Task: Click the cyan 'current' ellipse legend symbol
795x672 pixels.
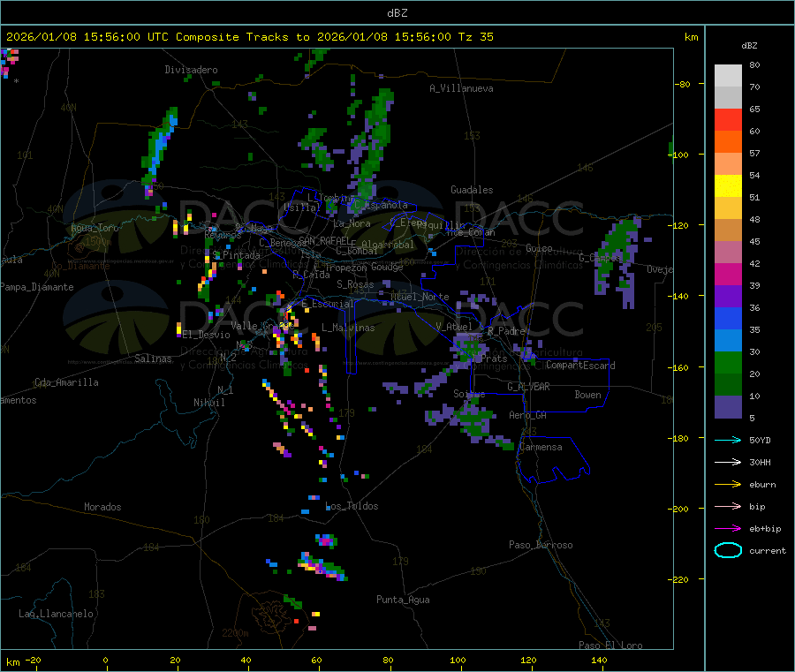Action: (x=728, y=550)
